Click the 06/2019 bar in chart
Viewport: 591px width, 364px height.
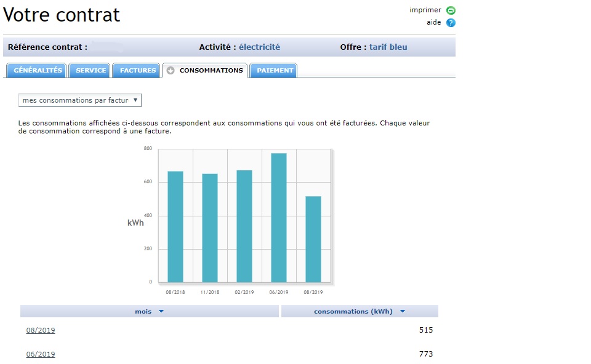(x=279, y=218)
